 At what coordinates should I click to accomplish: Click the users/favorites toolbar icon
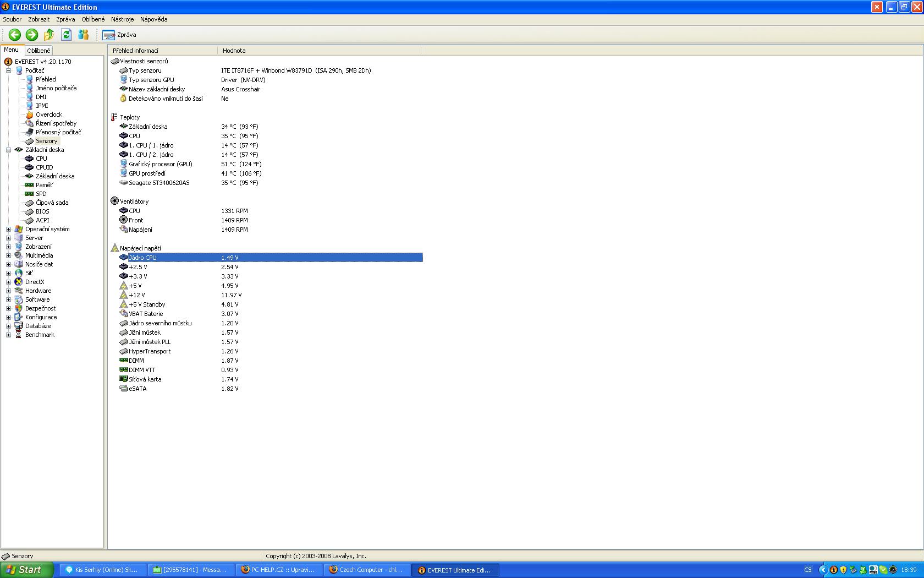pos(84,35)
